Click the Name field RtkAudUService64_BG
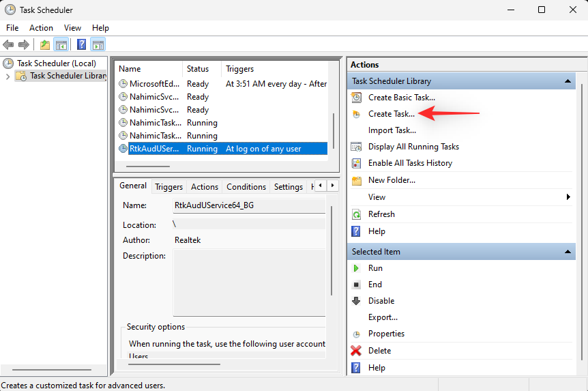Screen dimensions: 588x391 tap(249, 205)
